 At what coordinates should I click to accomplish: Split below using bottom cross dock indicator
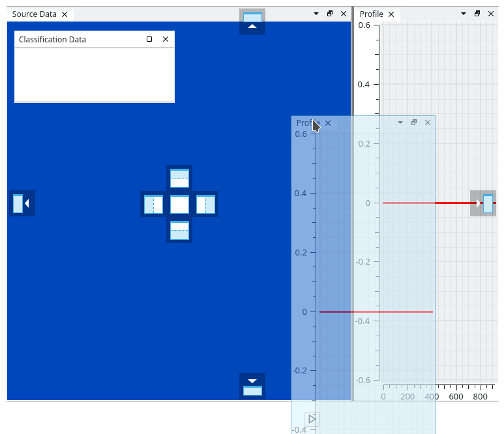click(x=179, y=230)
